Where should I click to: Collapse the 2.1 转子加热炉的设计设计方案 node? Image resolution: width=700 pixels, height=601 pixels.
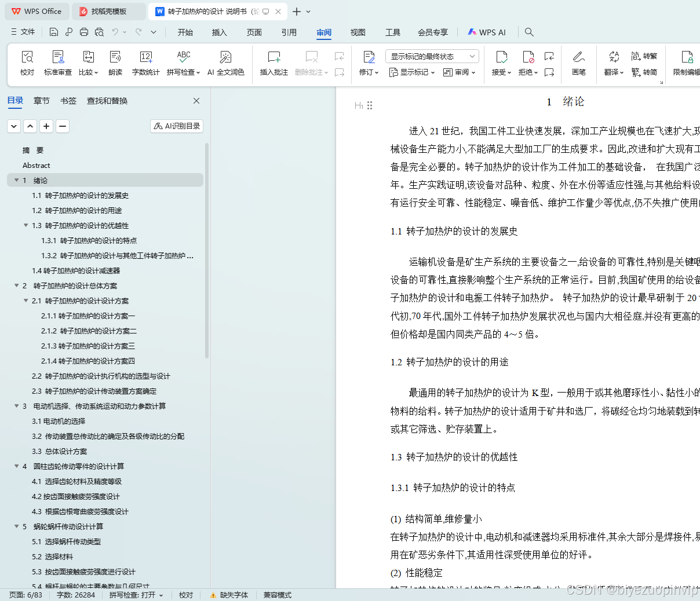click(25, 300)
